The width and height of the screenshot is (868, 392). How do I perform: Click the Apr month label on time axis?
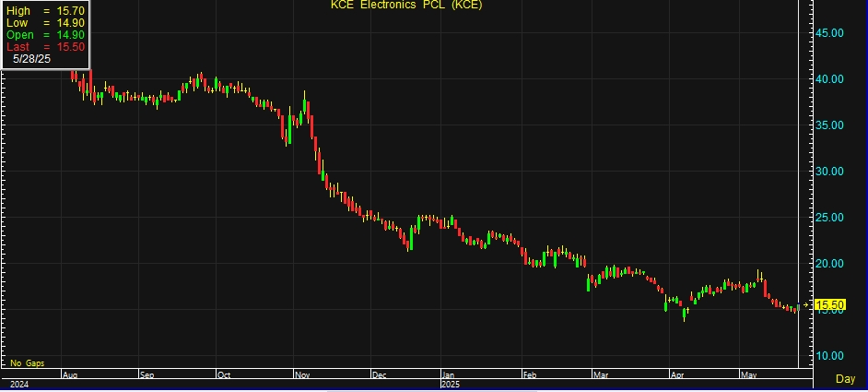pyautogui.click(x=677, y=374)
